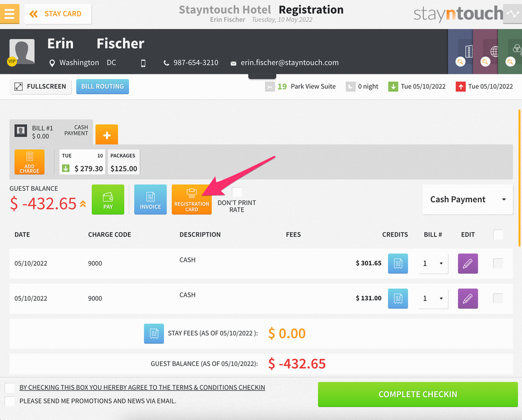Screen dimensions: 522x420
Task: Agree to the terms and conditions checkbox
Action: tap(10, 388)
